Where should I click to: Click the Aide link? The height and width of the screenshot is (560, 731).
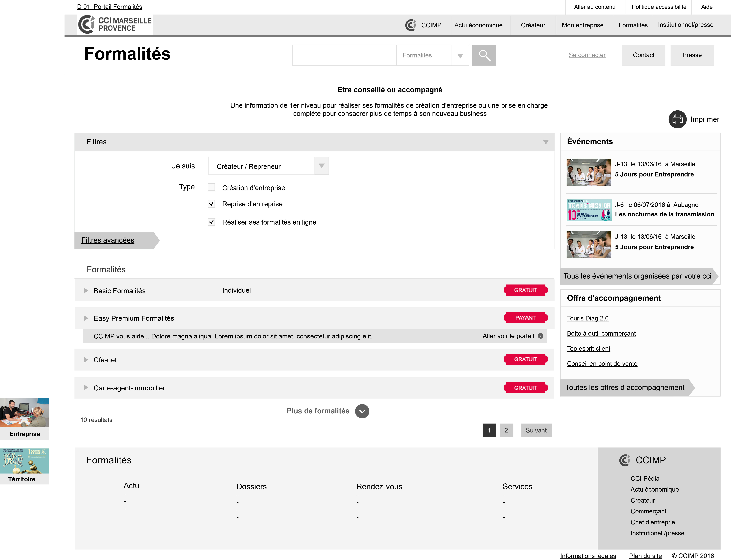click(707, 7)
